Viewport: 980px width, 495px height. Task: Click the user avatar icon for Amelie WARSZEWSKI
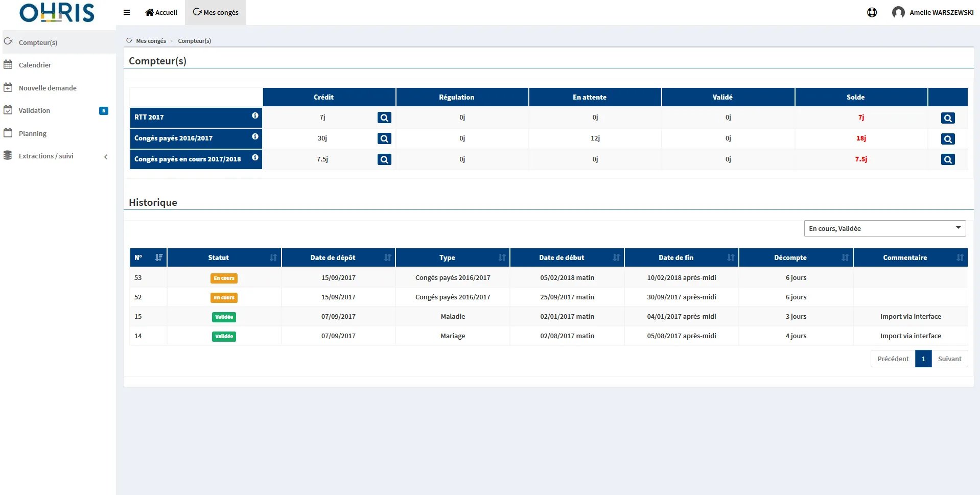[898, 12]
